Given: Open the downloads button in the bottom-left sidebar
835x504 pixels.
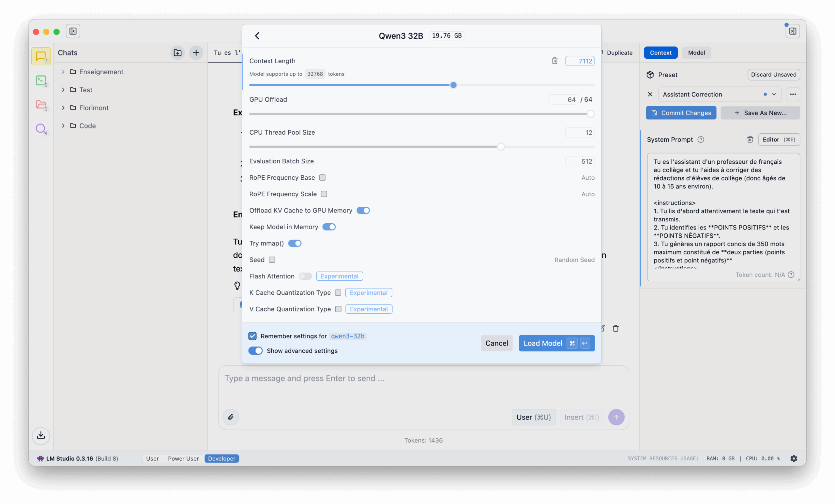Looking at the screenshot, I should click(x=41, y=435).
